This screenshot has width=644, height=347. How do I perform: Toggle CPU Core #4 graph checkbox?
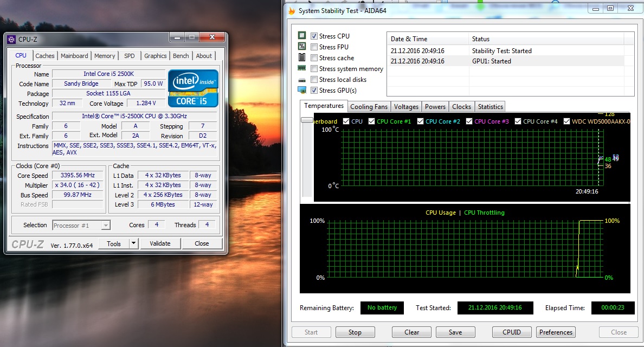(518, 121)
